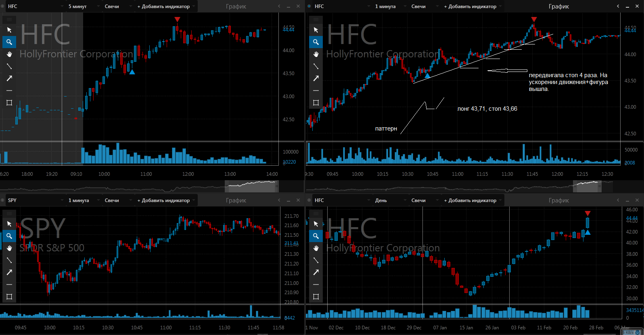The image size is (644, 335).
Task: Click the collapse arrow in SPY chart header
Action: 279,200
